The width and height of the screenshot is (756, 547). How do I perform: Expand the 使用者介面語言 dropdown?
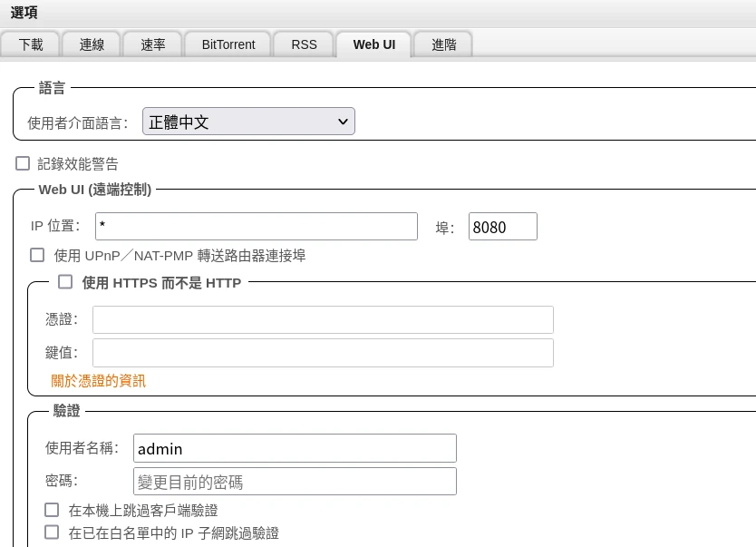(x=248, y=122)
